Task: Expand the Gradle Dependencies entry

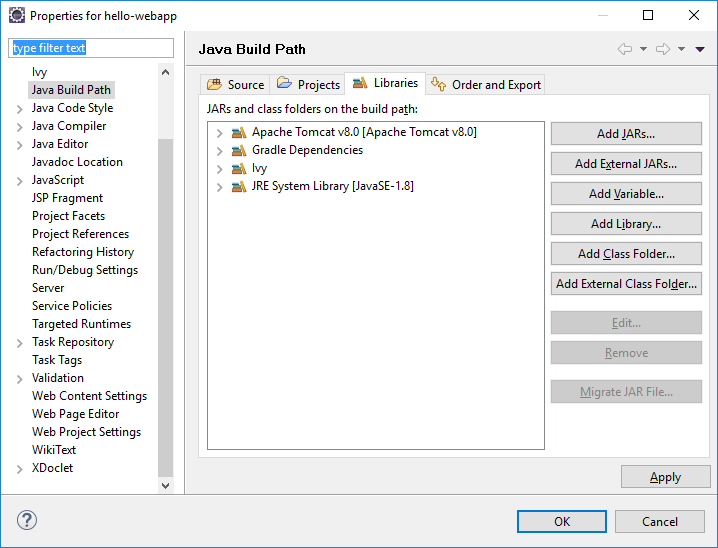Action: [x=219, y=150]
